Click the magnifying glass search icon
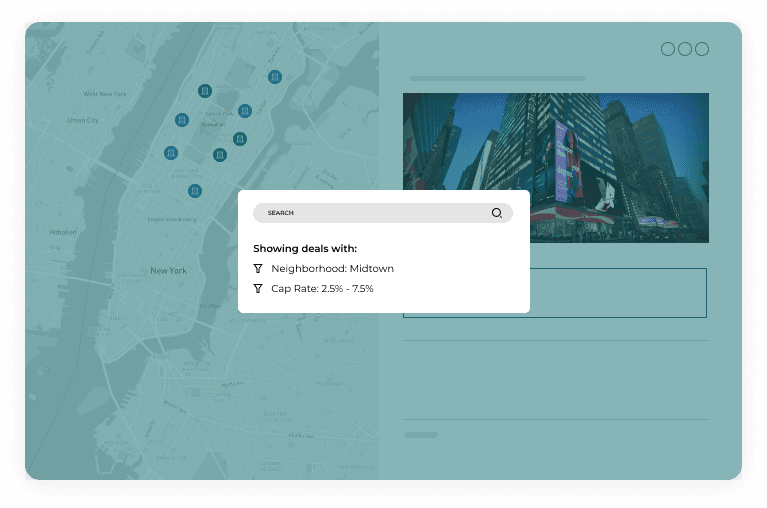Image resolution: width=767 pixels, height=508 pixels. tap(496, 213)
